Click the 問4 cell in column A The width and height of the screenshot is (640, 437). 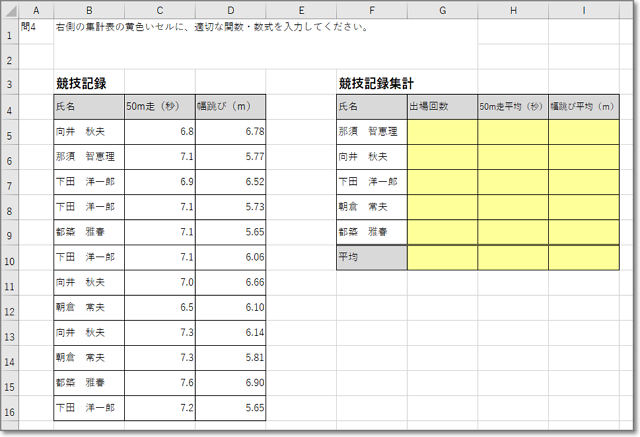35,29
